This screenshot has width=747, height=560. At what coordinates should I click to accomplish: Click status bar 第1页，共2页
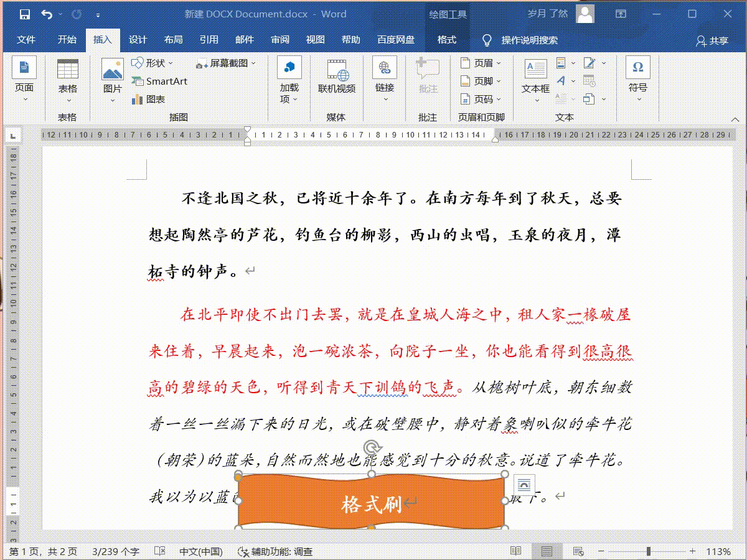(42, 552)
